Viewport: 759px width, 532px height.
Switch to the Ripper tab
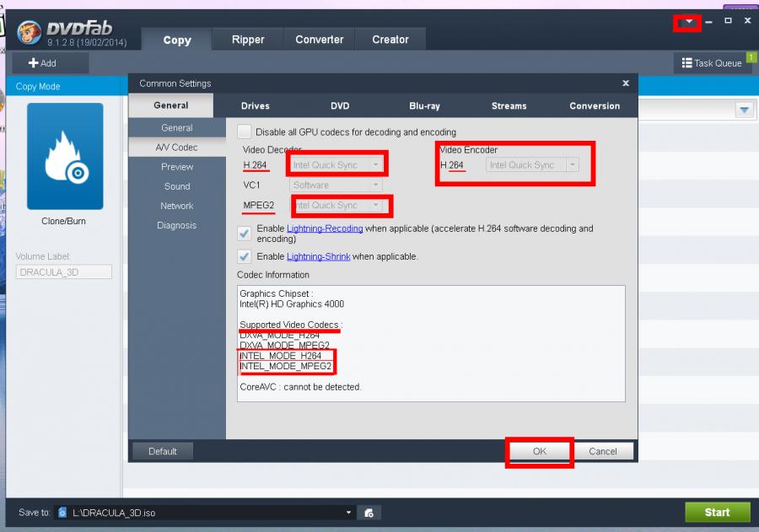(x=248, y=40)
